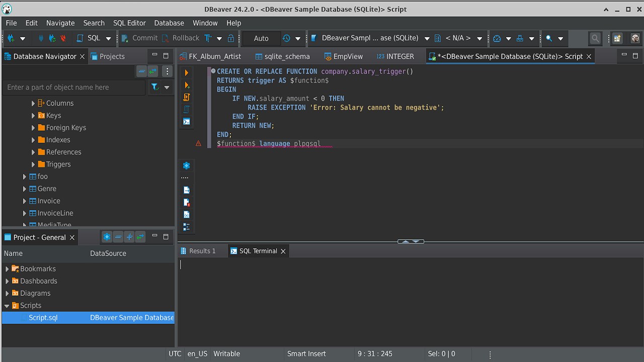
Task: Switch to the Results 1 tab
Action: (198, 251)
